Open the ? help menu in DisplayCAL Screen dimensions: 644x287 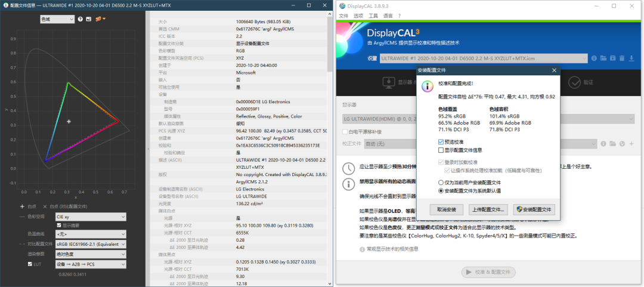pyautogui.click(x=399, y=16)
